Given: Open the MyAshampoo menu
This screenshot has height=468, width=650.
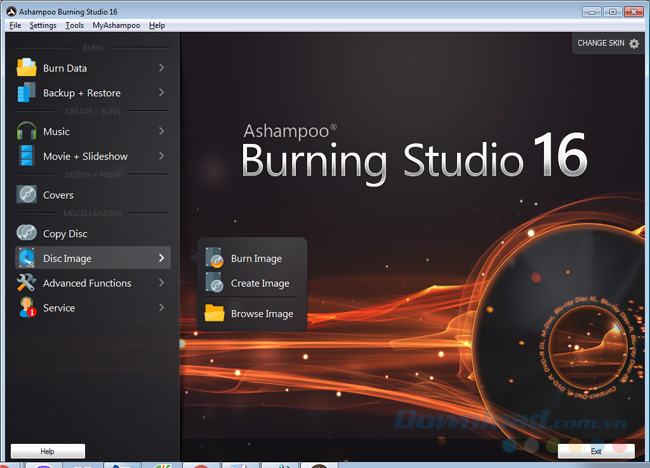Looking at the screenshot, I should pos(116,25).
